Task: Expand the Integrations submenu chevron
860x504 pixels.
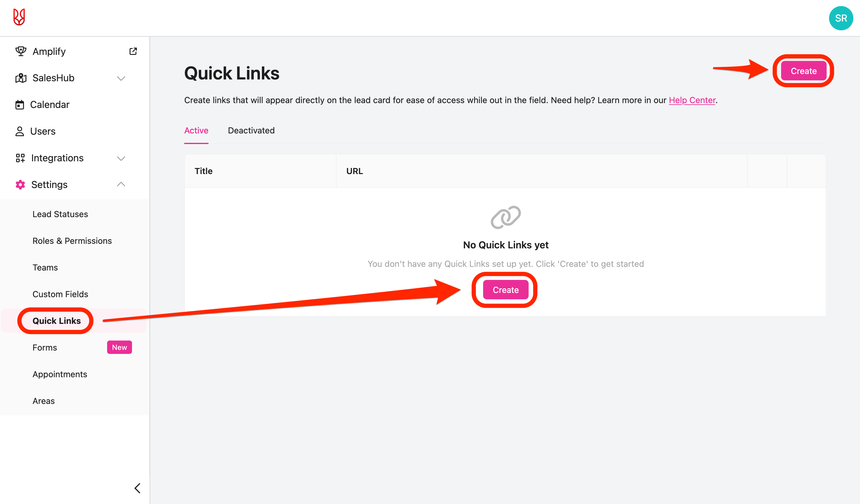Action: [121, 158]
